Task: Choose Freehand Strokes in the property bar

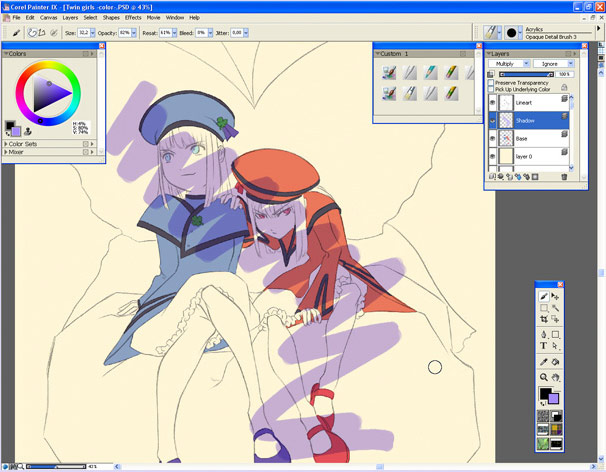Action: (32, 33)
